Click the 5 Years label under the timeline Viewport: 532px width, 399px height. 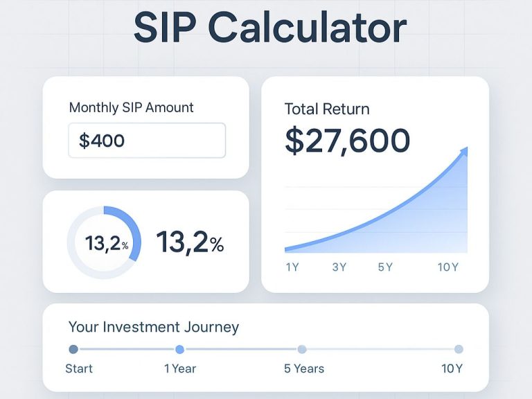[x=304, y=369]
